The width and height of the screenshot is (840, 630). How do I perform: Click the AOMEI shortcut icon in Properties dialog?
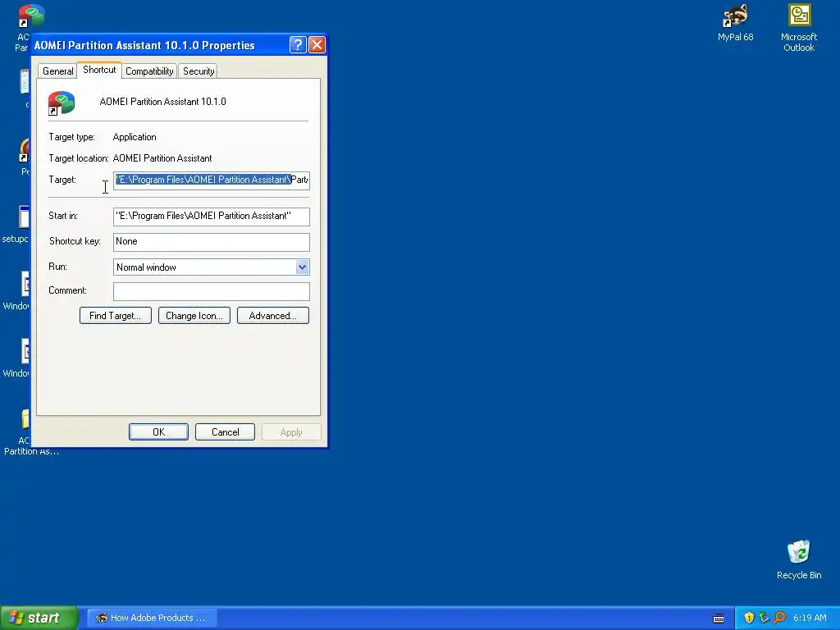click(62, 103)
